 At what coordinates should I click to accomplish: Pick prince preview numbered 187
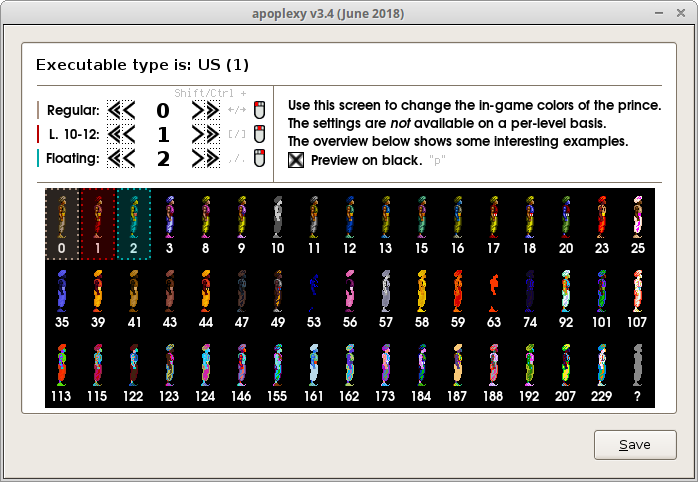(x=458, y=372)
